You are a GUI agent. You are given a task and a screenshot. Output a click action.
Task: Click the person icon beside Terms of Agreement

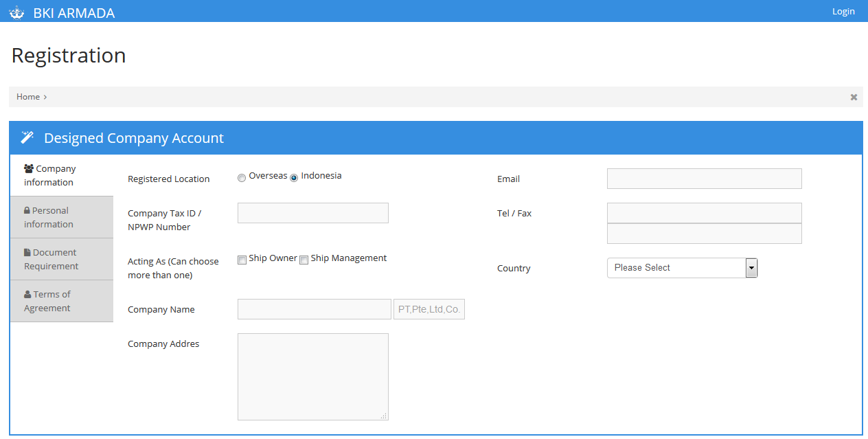tap(27, 295)
